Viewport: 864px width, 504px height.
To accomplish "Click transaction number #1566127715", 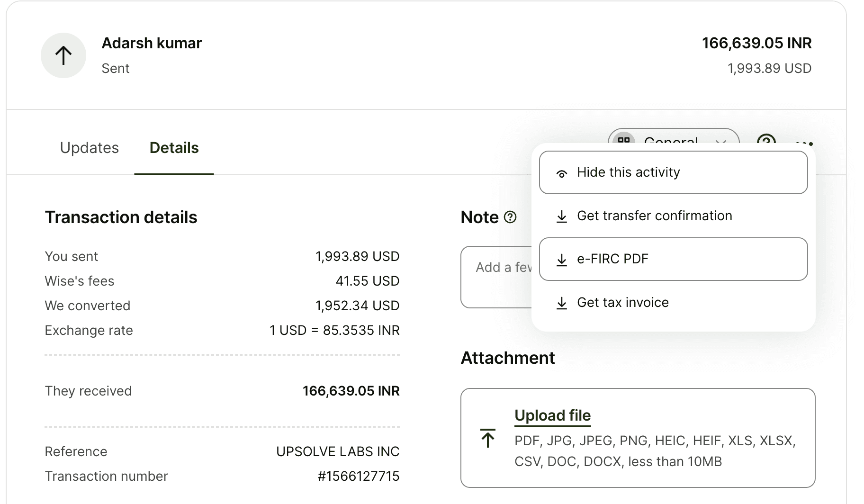I will (x=359, y=476).
